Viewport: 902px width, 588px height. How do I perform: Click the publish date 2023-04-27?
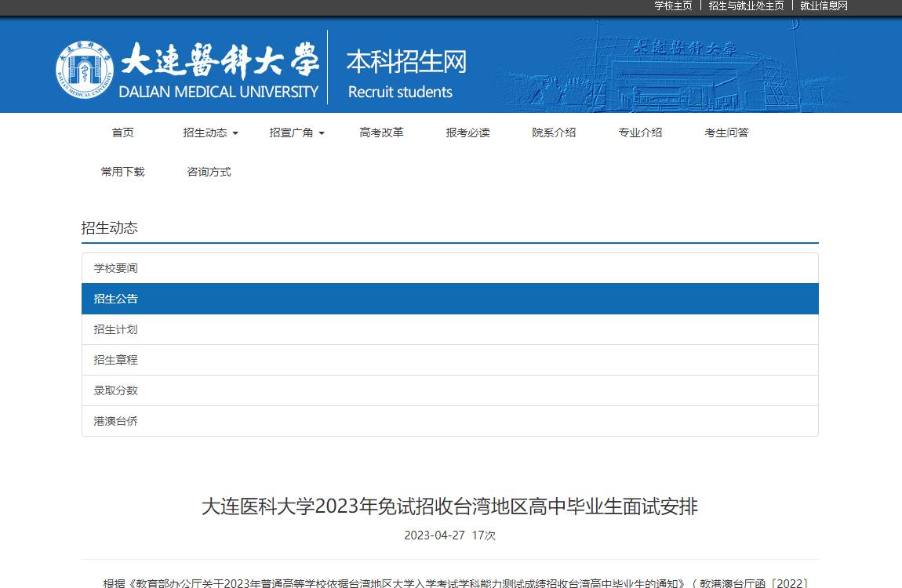tap(435, 535)
